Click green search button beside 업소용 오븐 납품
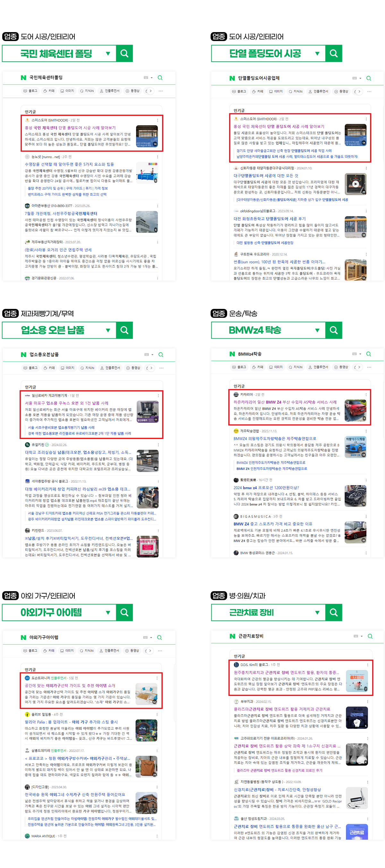 (124, 330)
